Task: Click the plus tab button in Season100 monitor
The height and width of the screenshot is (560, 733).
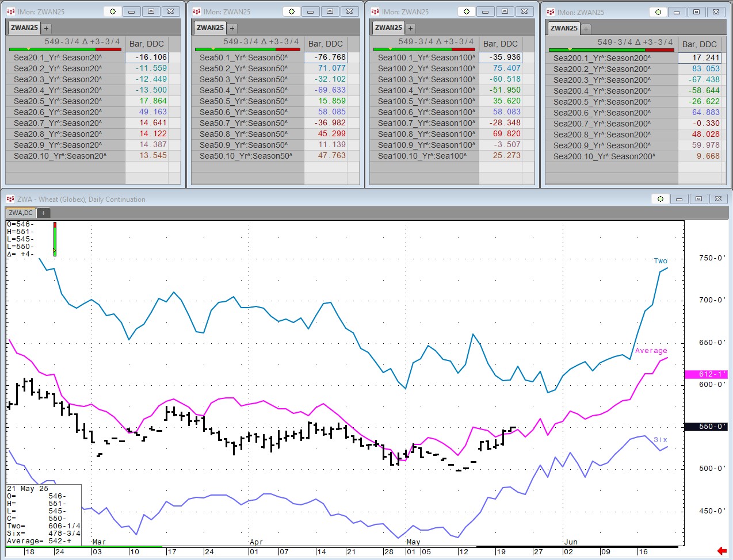Action: [x=410, y=28]
